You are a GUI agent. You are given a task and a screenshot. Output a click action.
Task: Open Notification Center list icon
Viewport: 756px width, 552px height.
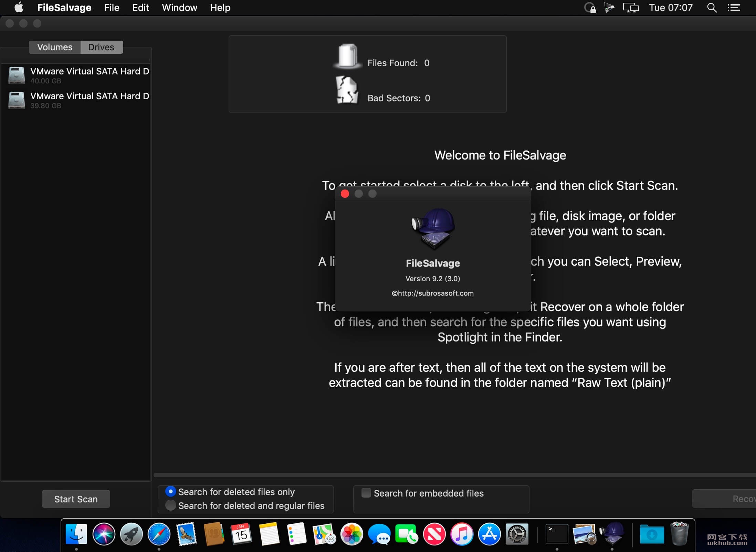(734, 8)
